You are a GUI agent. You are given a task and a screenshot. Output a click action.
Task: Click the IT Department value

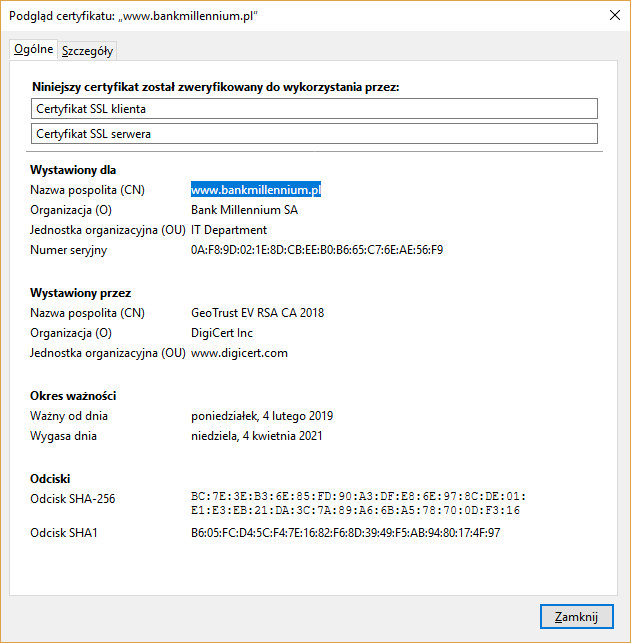pos(229,230)
